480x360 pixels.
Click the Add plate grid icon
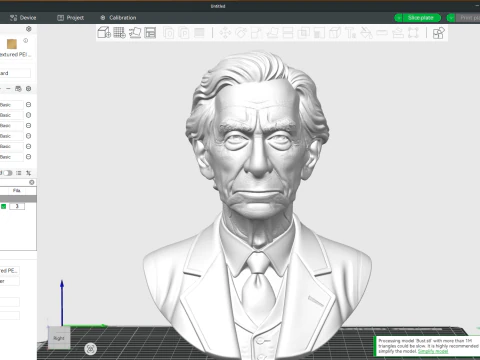(x=119, y=33)
